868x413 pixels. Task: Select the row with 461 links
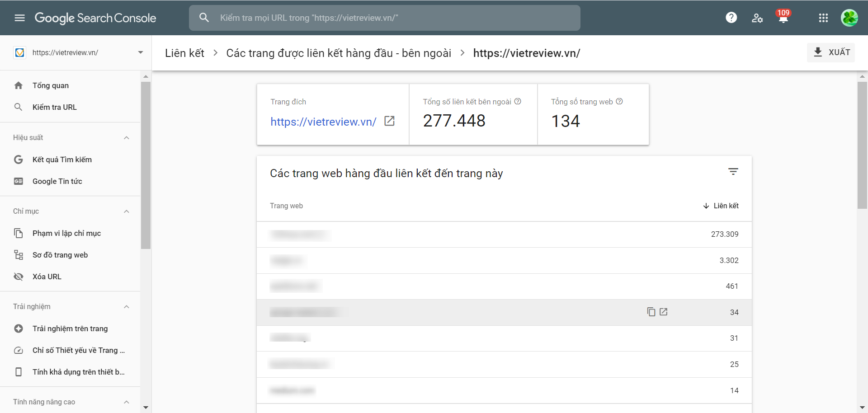point(504,286)
